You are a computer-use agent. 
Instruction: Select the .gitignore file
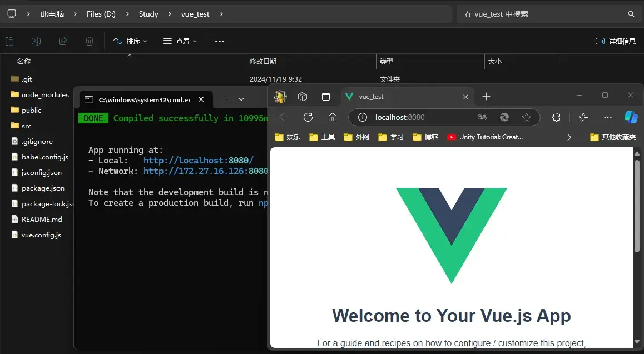point(32,142)
